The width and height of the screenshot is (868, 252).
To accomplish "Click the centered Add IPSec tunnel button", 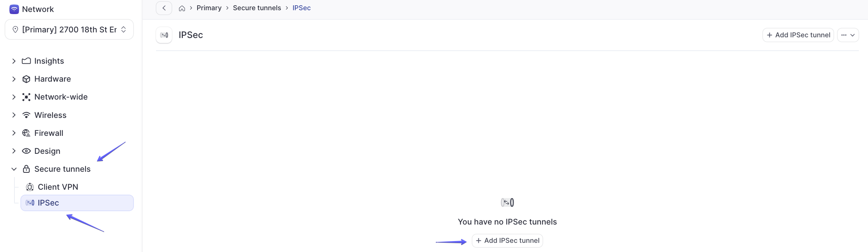I will coord(507,240).
